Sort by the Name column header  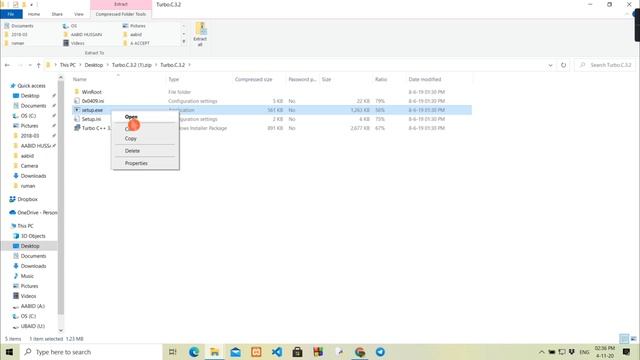[80, 79]
